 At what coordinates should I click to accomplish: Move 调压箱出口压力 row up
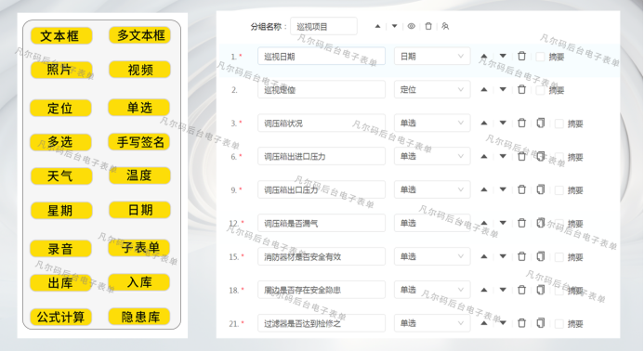pyautogui.click(x=484, y=189)
